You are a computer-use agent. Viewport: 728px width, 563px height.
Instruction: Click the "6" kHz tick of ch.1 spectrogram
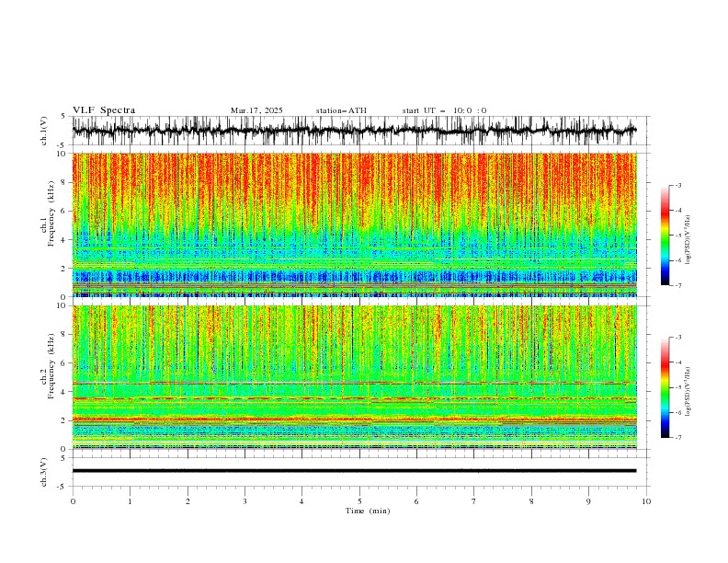pyautogui.click(x=64, y=211)
